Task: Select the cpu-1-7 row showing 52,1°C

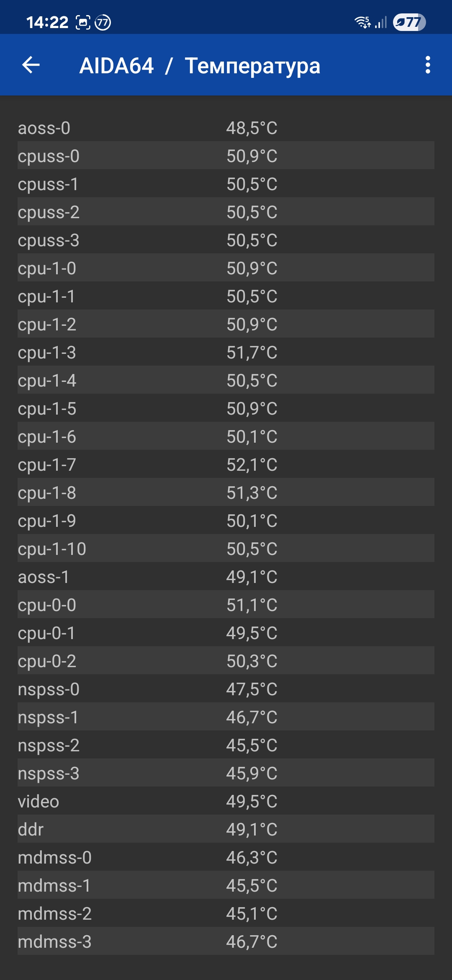Action: 226,464
